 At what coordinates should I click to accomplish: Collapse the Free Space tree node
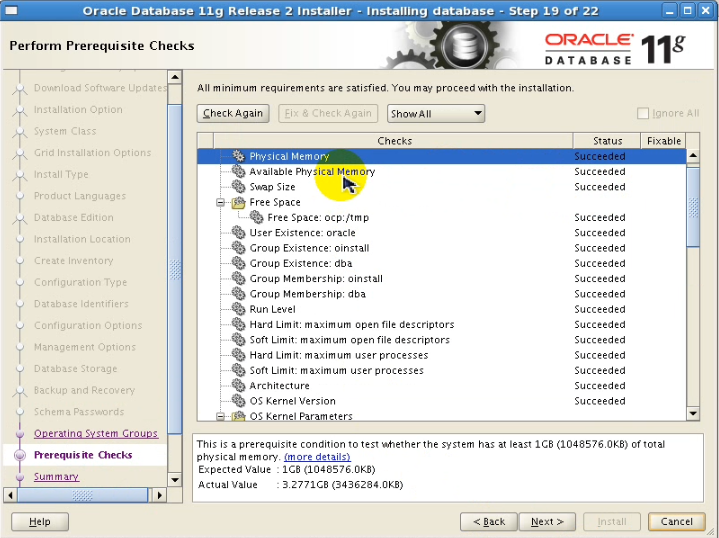pos(221,202)
